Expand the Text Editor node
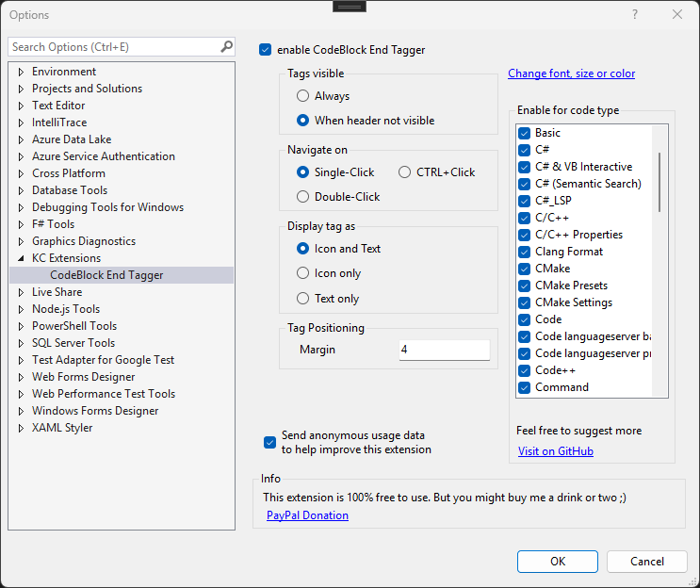This screenshot has width=700, height=588. click(x=21, y=106)
